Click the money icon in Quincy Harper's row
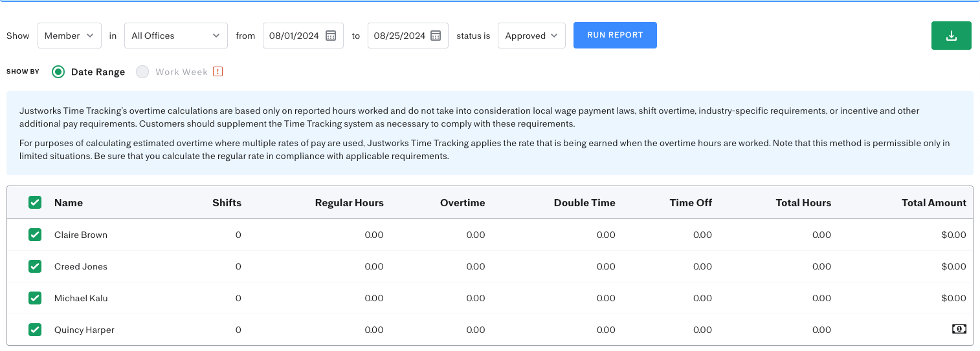This screenshot has width=980, height=351. [x=959, y=329]
